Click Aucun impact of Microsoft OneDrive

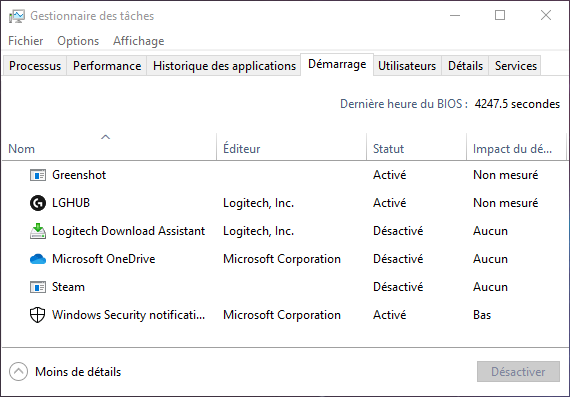click(490, 259)
